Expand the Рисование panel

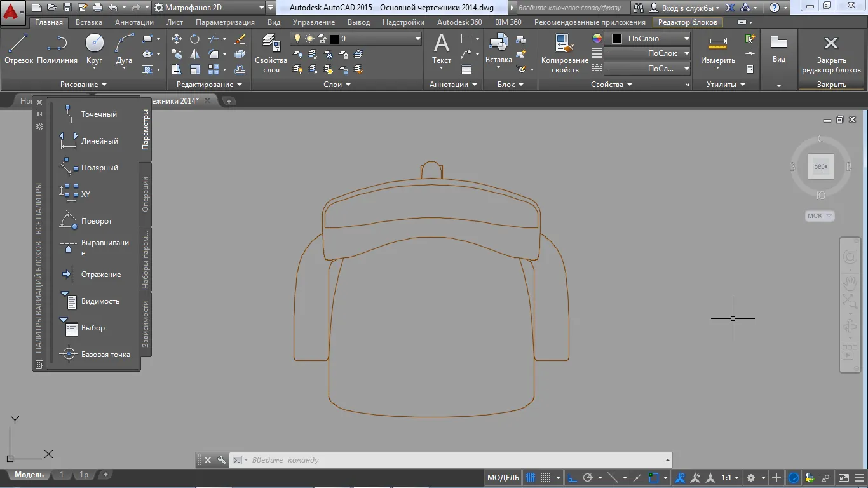(x=83, y=85)
